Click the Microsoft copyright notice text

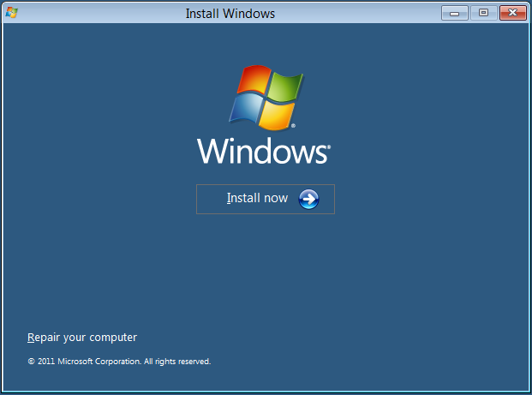119,362
